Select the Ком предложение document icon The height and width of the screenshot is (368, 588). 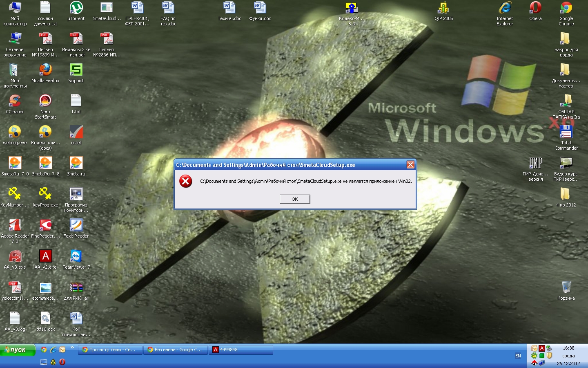pos(76,324)
